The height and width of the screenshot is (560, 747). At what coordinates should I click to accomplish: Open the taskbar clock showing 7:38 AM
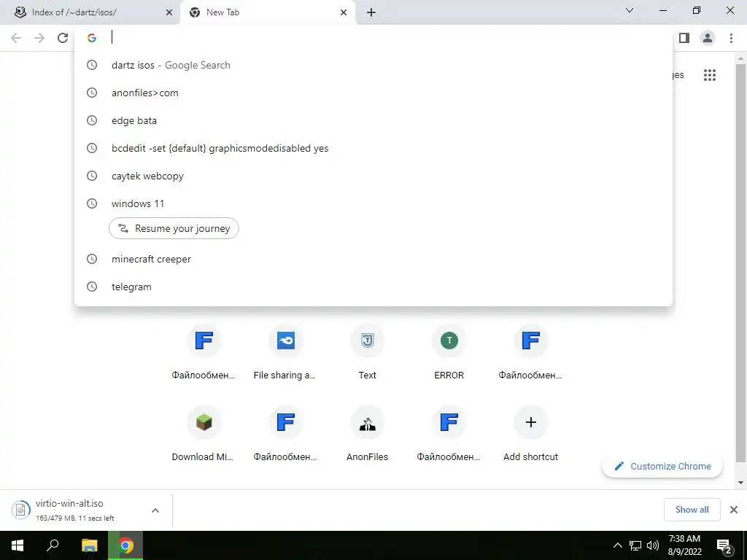click(x=684, y=545)
